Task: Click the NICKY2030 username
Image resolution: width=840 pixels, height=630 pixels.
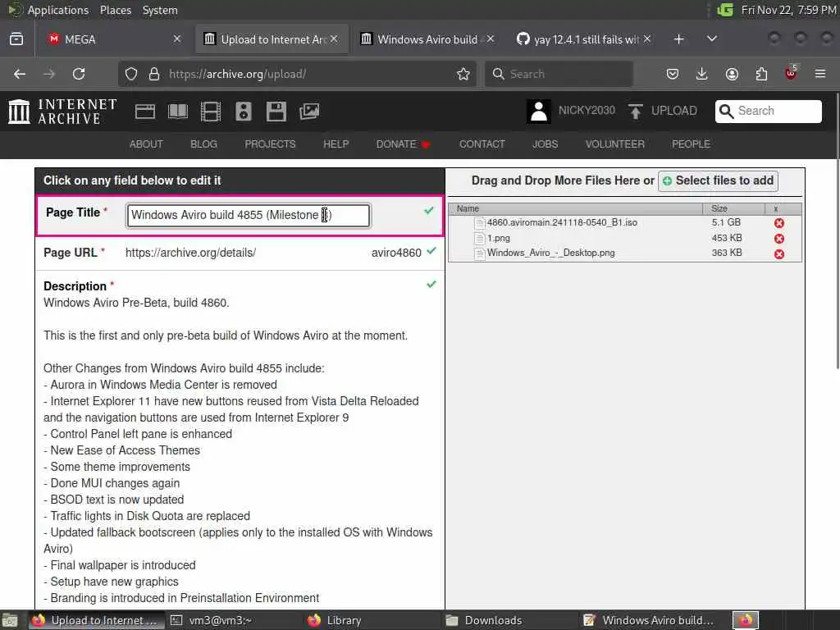Action: click(x=587, y=111)
